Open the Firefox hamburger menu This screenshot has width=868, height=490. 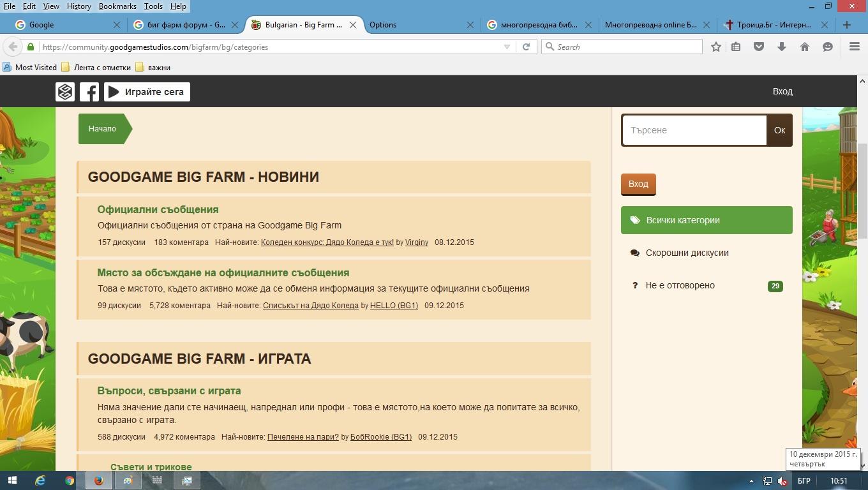(x=855, y=47)
